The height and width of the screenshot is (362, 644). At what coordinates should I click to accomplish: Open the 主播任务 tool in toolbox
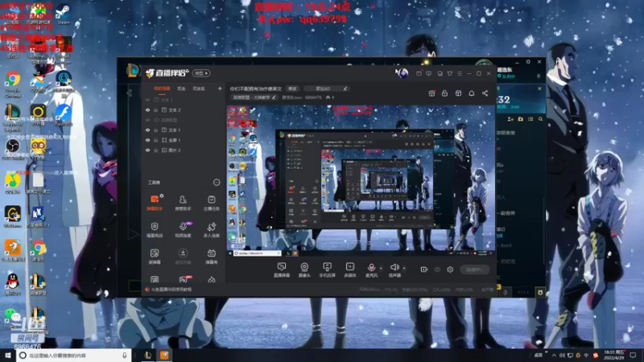211,203
